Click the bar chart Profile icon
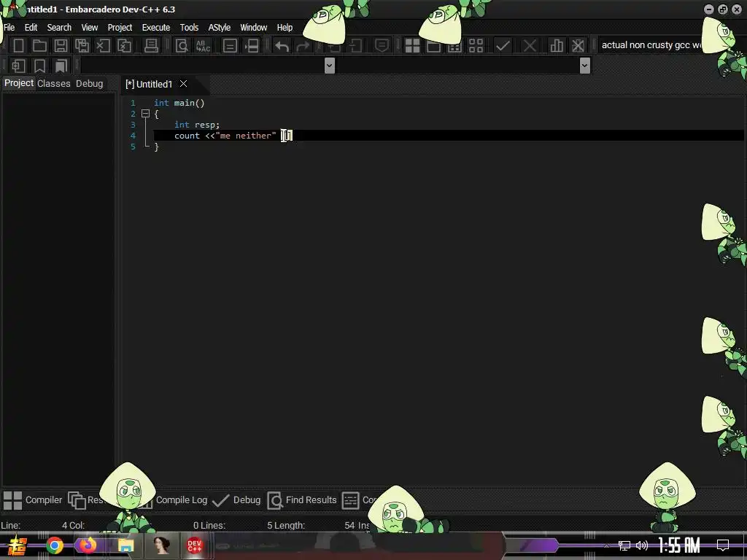 (556, 46)
